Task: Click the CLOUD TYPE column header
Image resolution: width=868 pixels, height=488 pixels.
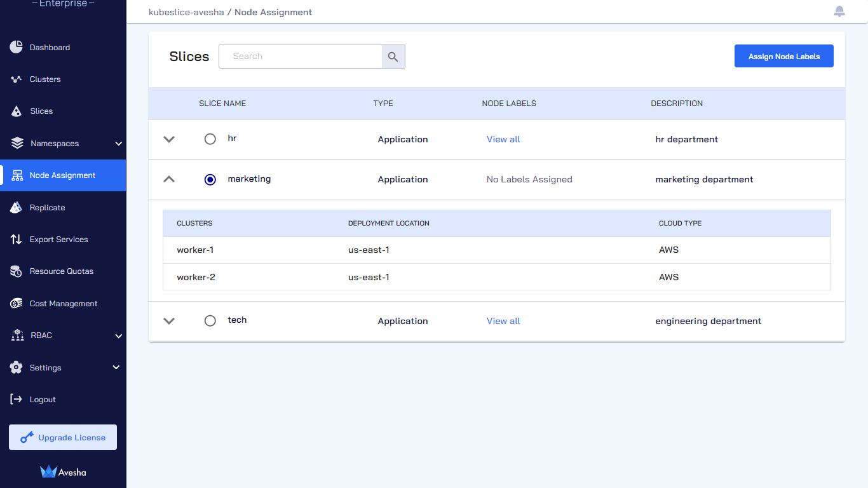Action: coord(680,224)
